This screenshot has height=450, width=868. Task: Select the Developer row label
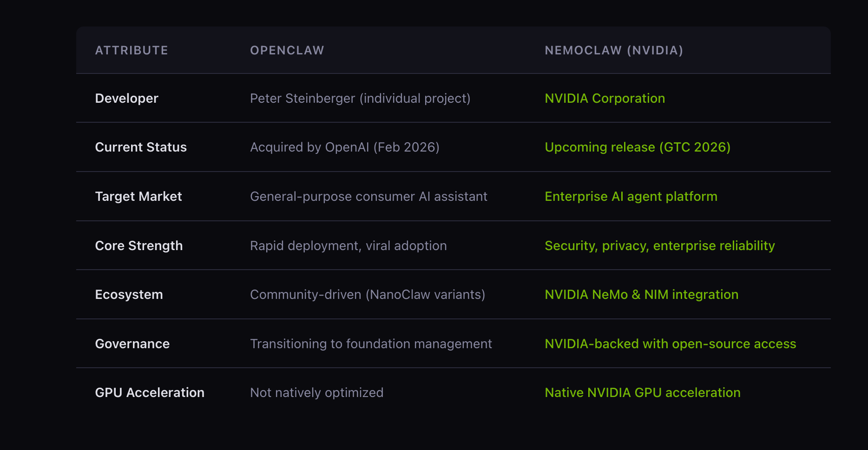[x=126, y=99]
